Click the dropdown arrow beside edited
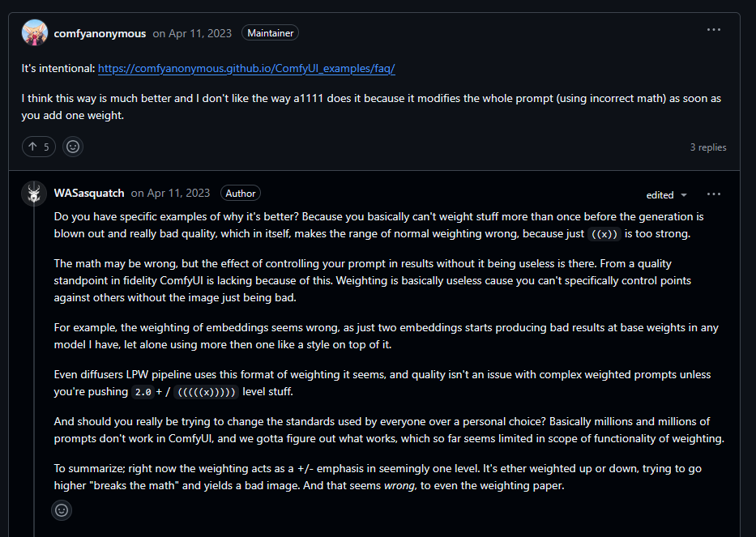The height and width of the screenshot is (537, 756). (x=684, y=195)
